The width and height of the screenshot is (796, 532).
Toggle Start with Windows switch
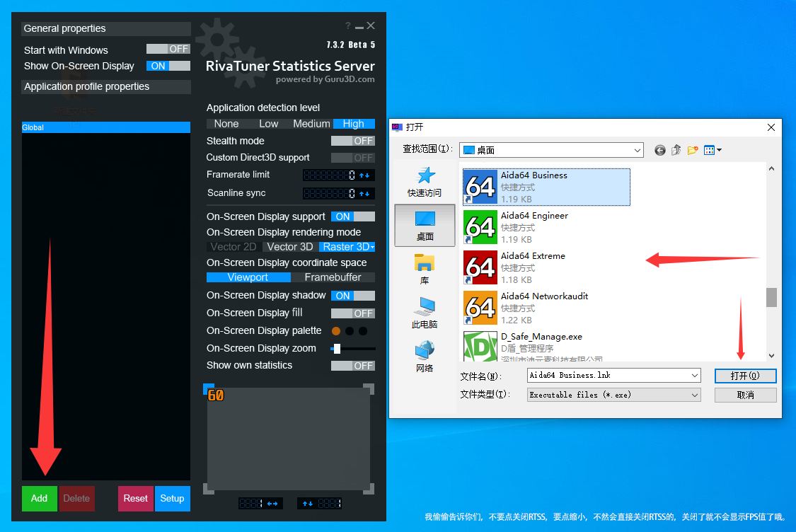(168, 49)
